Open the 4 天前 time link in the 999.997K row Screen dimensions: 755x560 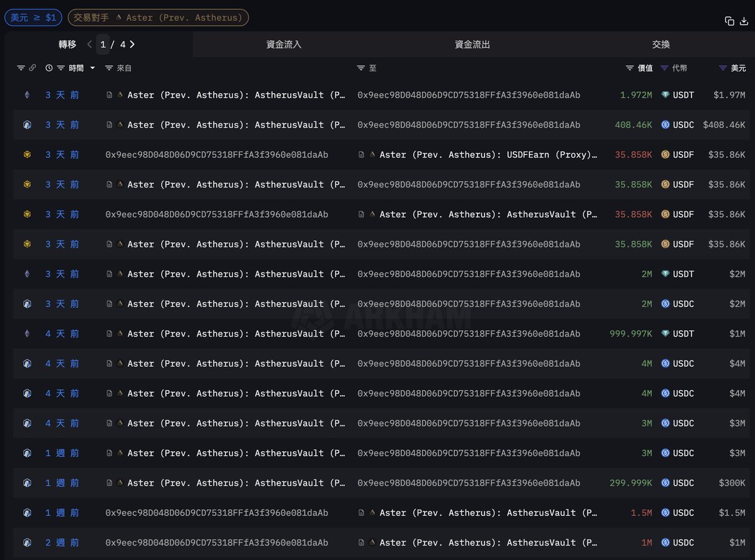(x=62, y=334)
